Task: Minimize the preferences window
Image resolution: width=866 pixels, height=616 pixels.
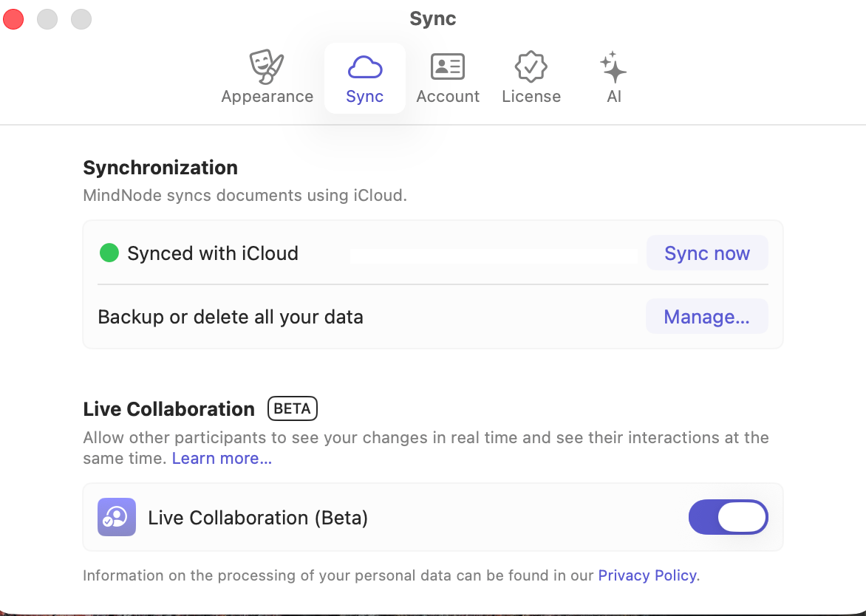Action: 47,19
